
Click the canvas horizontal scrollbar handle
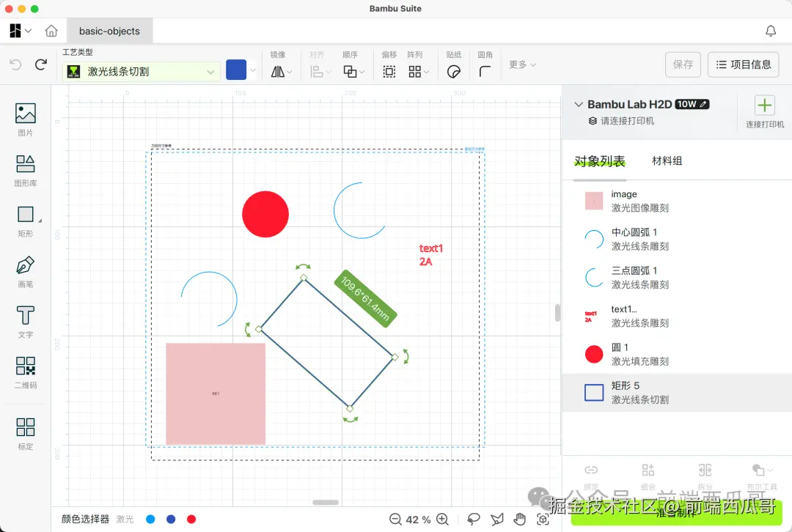[326, 502]
